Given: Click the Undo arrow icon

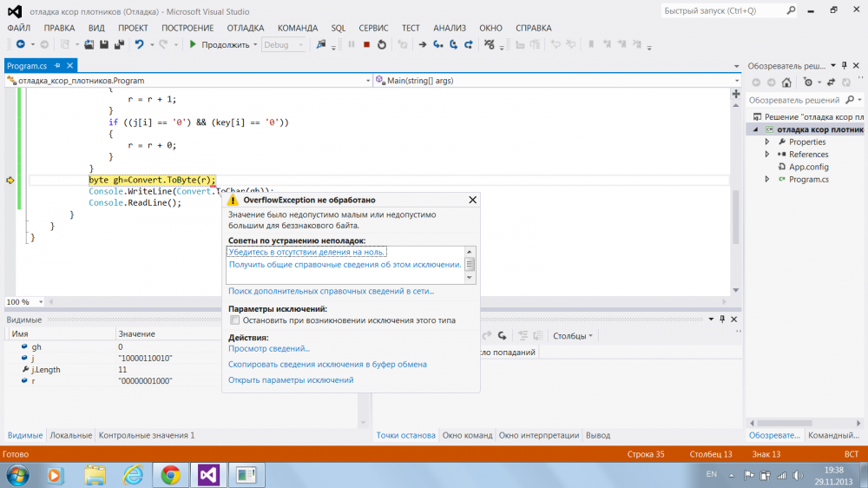Looking at the screenshot, I should tap(139, 44).
